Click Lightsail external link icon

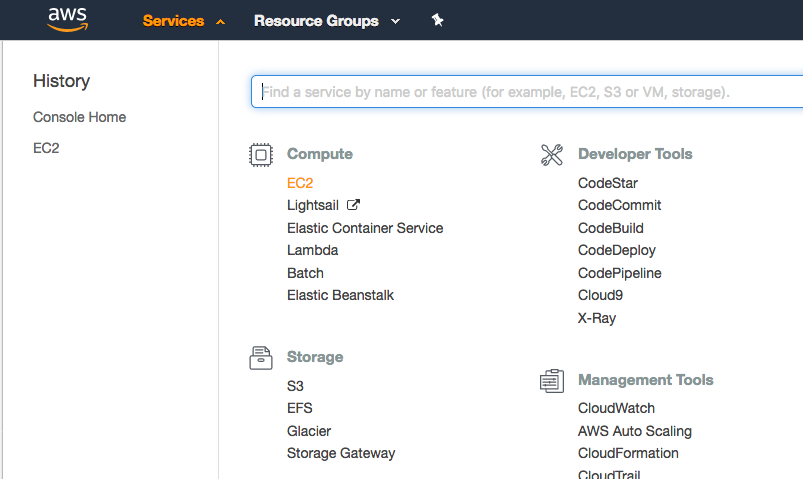pyautogui.click(x=353, y=205)
